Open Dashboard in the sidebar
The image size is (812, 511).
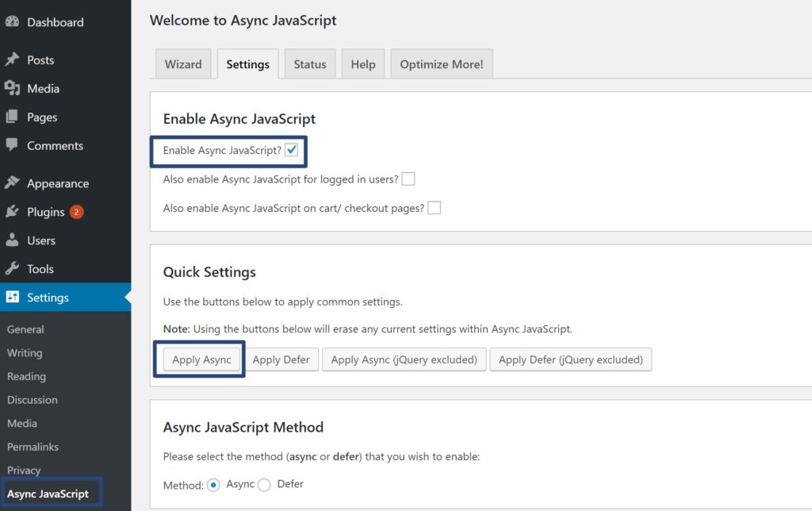pyautogui.click(x=55, y=22)
